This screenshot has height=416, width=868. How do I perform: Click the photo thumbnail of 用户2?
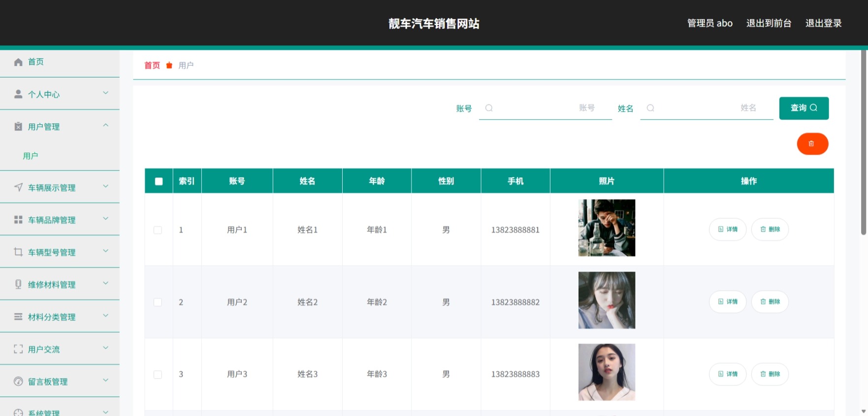(x=607, y=300)
